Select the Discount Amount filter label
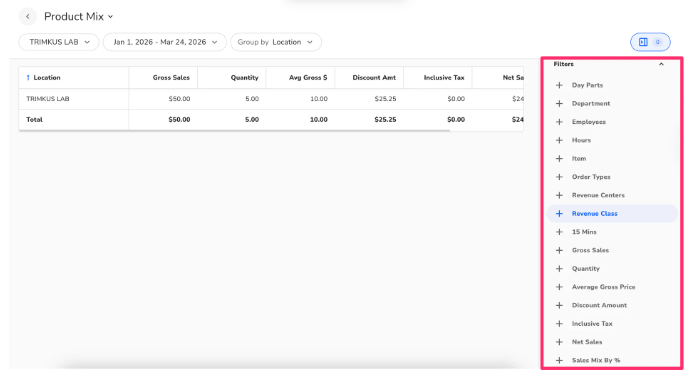The height and width of the screenshot is (373, 697). point(599,305)
